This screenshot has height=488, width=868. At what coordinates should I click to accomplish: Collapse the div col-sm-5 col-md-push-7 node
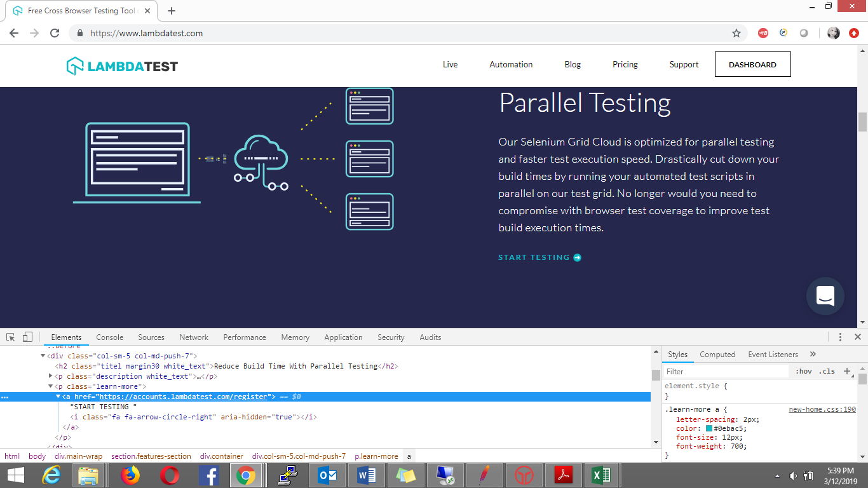pos(43,356)
